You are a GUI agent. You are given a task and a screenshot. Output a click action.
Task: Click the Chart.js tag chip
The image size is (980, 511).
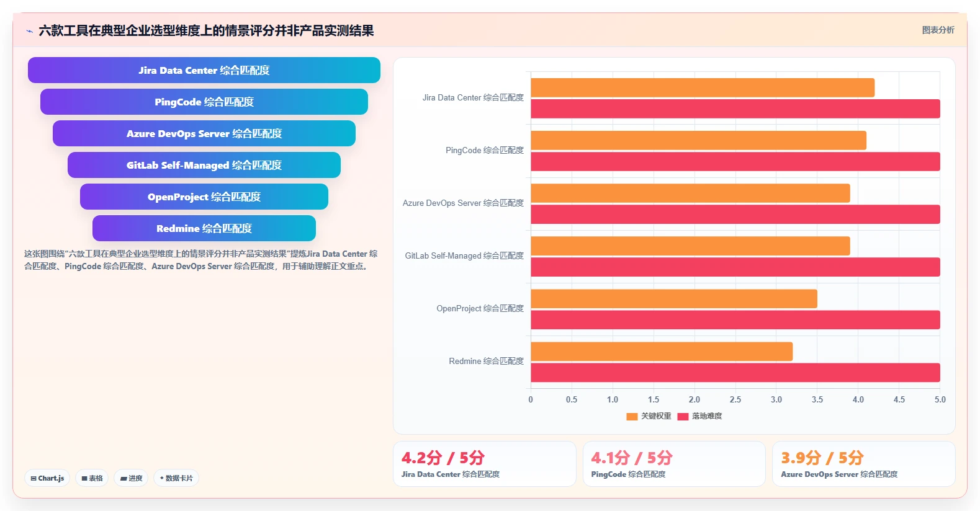pos(47,478)
